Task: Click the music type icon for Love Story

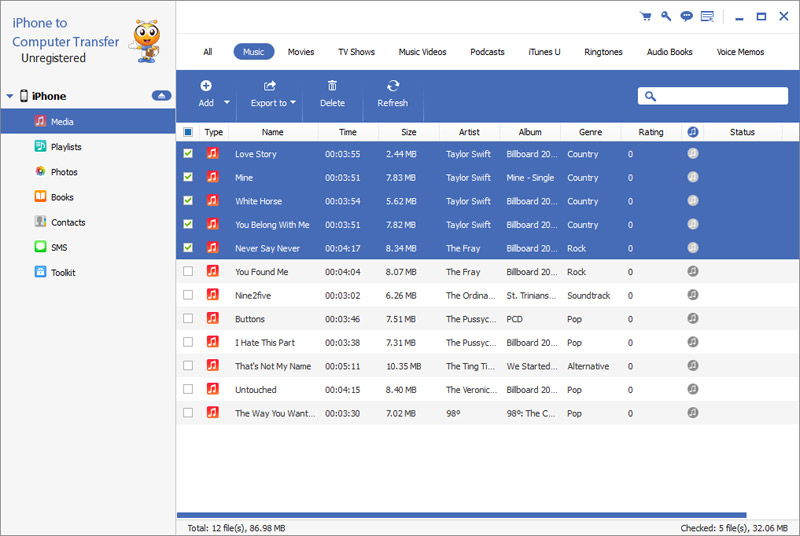Action: (x=213, y=153)
